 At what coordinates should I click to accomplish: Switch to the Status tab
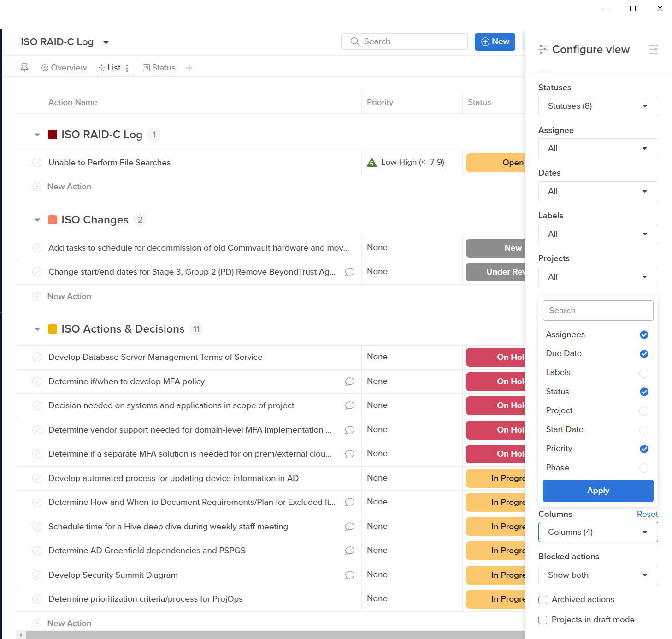pos(159,68)
